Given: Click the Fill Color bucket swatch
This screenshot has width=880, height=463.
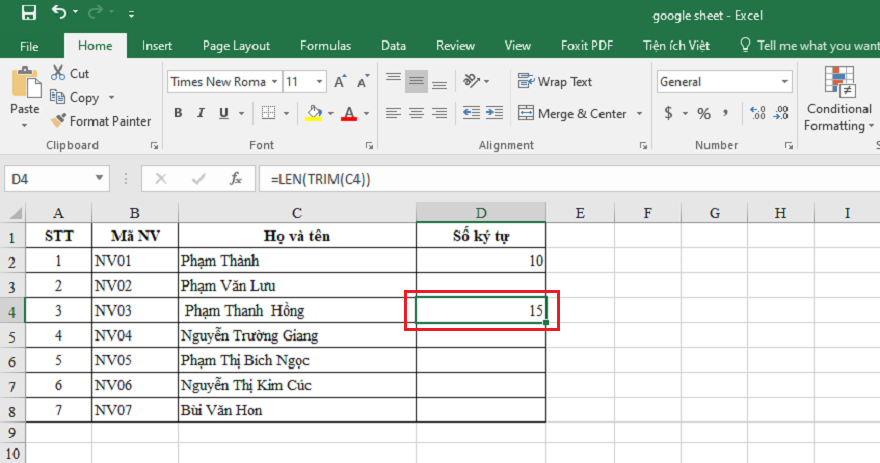Looking at the screenshot, I should coord(313,114).
